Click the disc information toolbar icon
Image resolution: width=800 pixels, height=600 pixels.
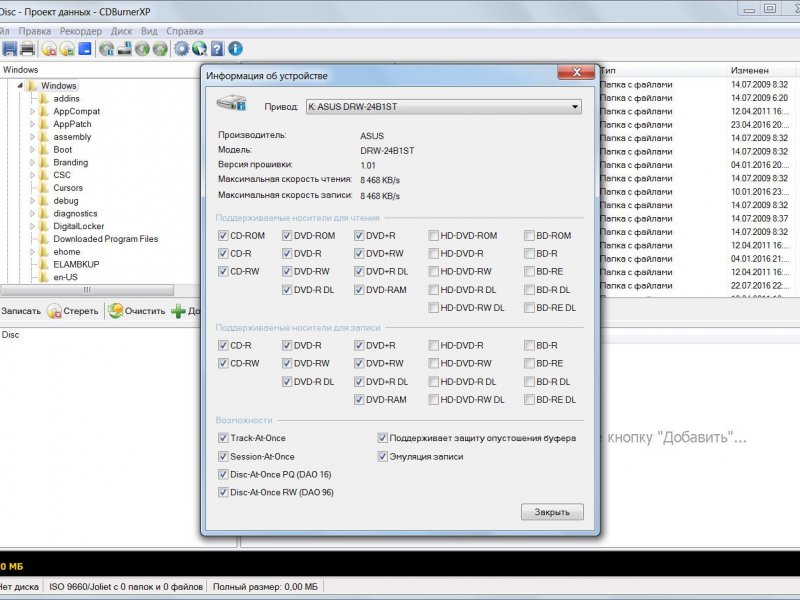tap(106, 49)
